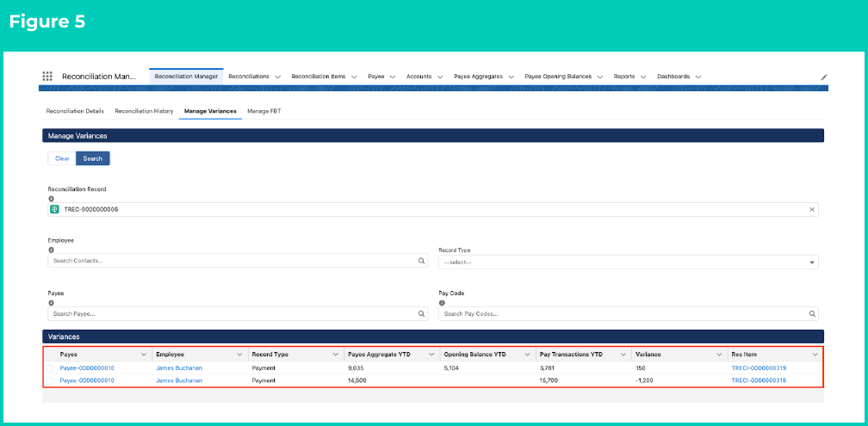
Task: Open the Payee column header menu
Action: (x=144, y=355)
